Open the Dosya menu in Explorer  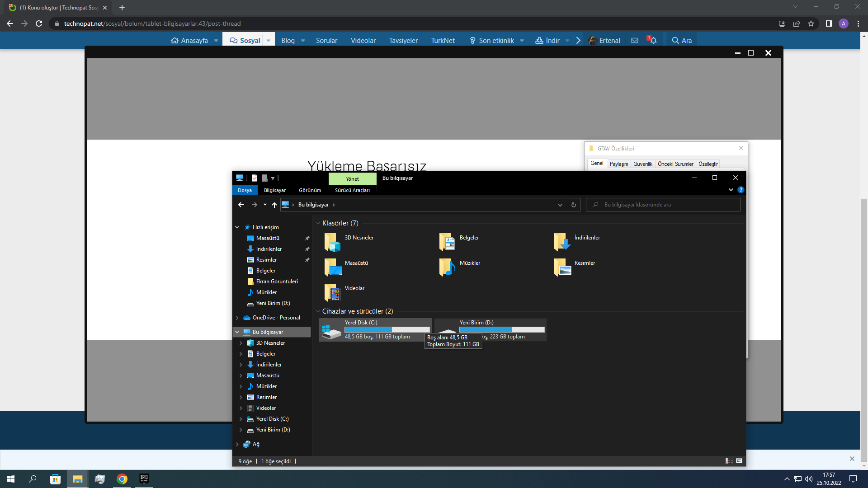coord(245,190)
